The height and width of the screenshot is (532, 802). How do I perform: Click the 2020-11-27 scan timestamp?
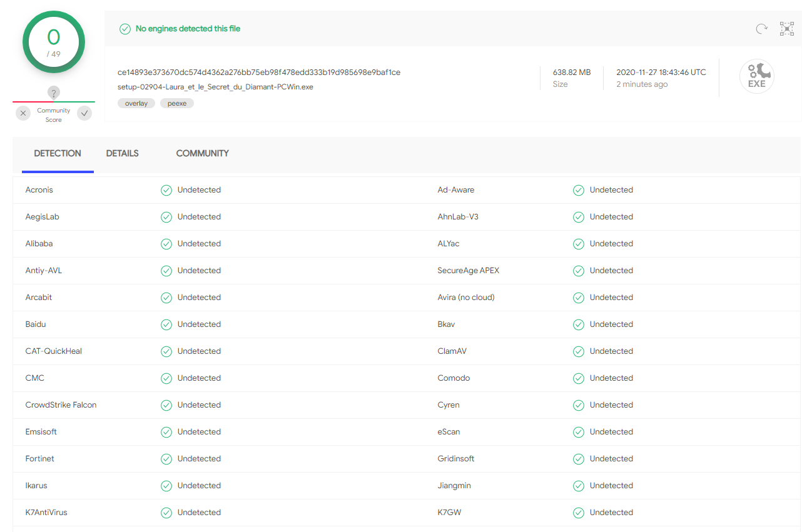pyautogui.click(x=661, y=73)
